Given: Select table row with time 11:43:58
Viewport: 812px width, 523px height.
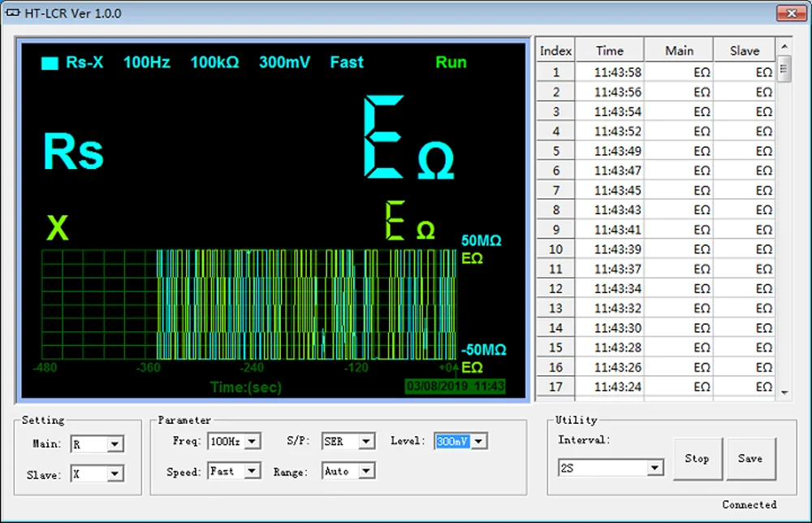Looking at the screenshot, I should 617,72.
